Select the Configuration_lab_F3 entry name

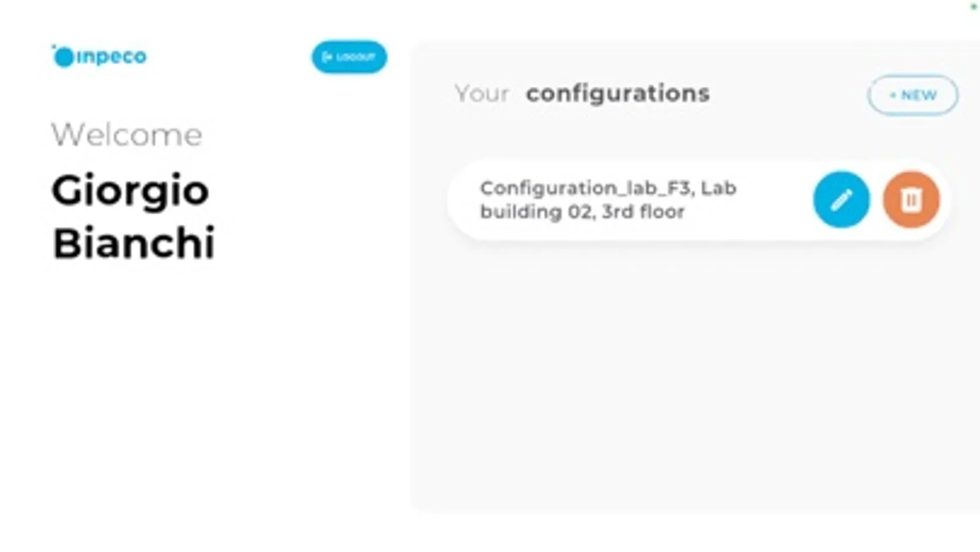[586, 188]
